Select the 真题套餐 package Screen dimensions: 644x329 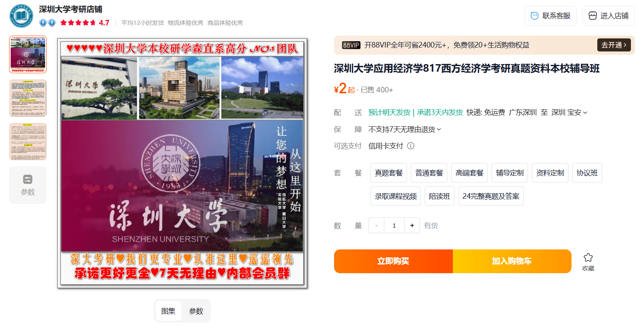tap(389, 173)
